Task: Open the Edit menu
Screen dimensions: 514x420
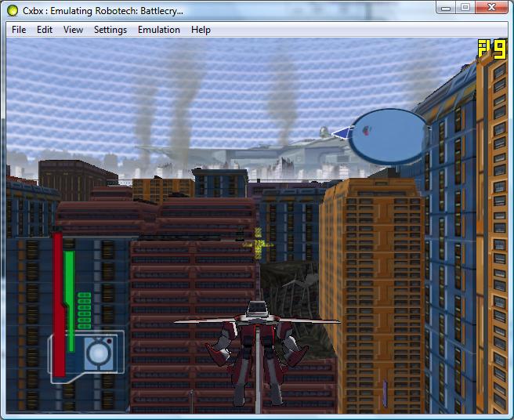Action: 45,30
